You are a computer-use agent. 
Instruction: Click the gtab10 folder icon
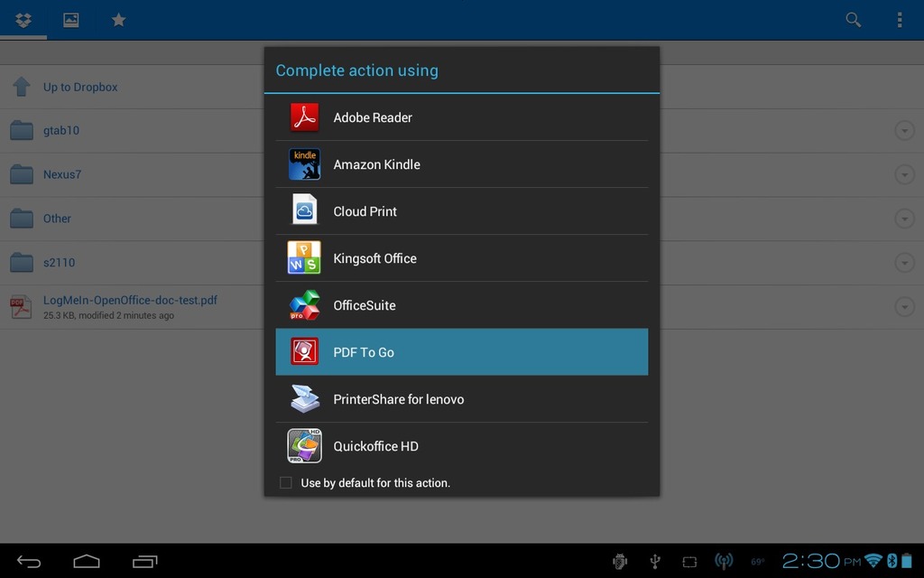click(x=22, y=130)
